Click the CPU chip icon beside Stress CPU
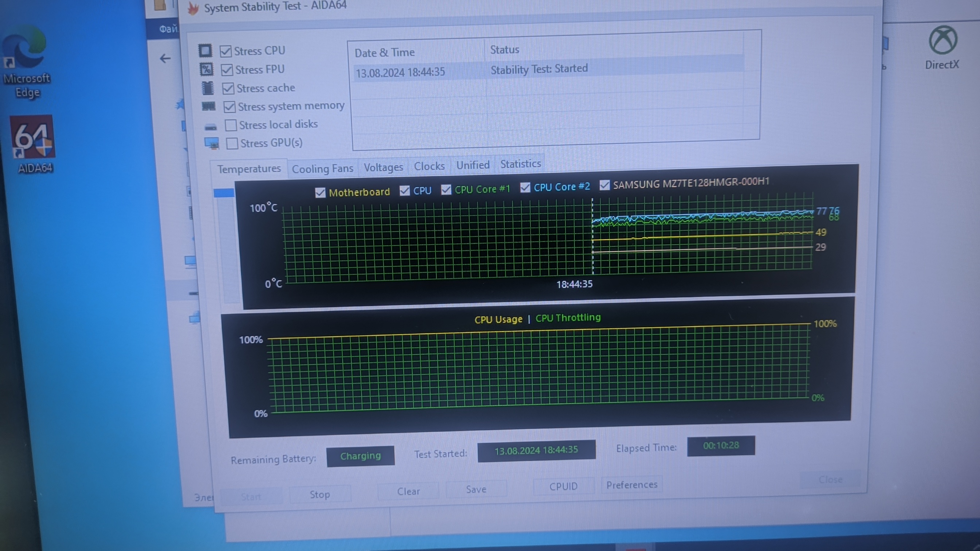The image size is (980, 551). pos(205,51)
